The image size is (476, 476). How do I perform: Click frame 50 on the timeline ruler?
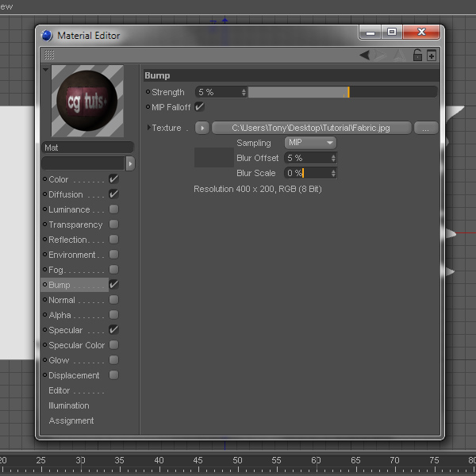pyautogui.click(x=238, y=462)
